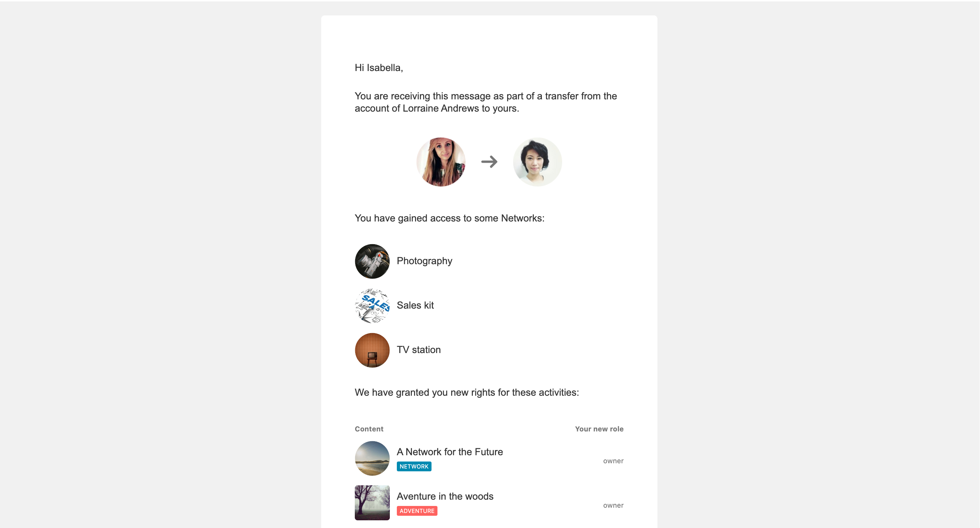
Task: Open the Sales kit network icon
Action: click(372, 305)
